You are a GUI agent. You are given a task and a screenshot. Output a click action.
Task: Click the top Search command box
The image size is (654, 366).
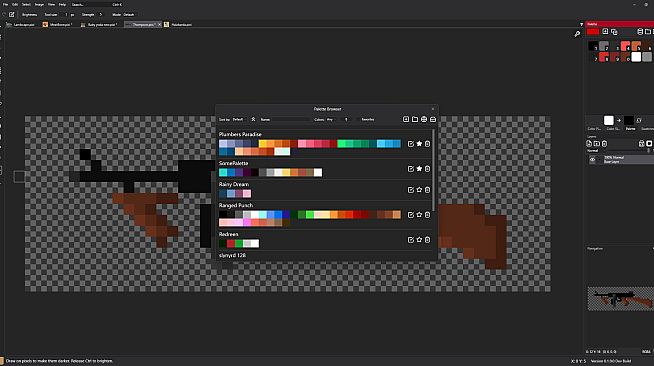pyautogui.click(x=96, y=4)
